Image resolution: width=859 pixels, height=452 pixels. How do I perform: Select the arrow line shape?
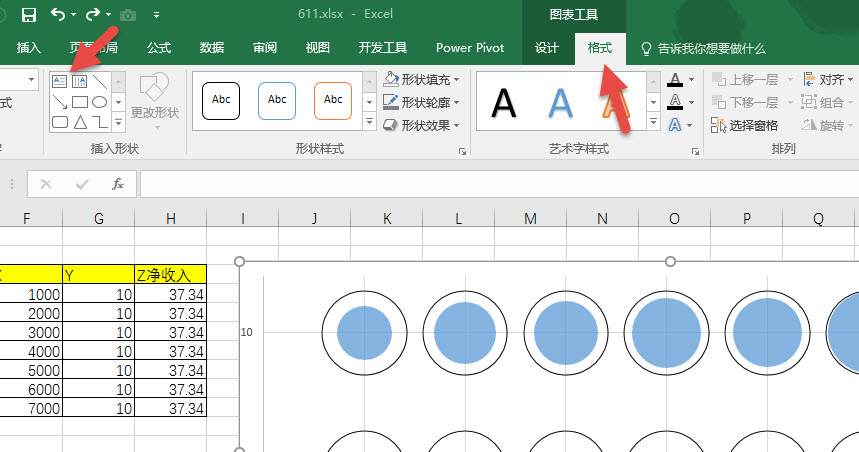pyautogui.click(x=60, y=102)
